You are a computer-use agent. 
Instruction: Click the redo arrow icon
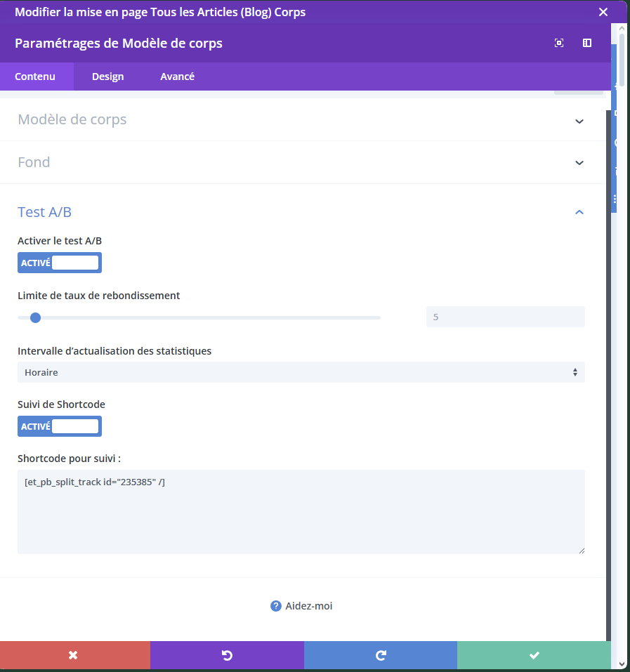(x=381, y=655)
